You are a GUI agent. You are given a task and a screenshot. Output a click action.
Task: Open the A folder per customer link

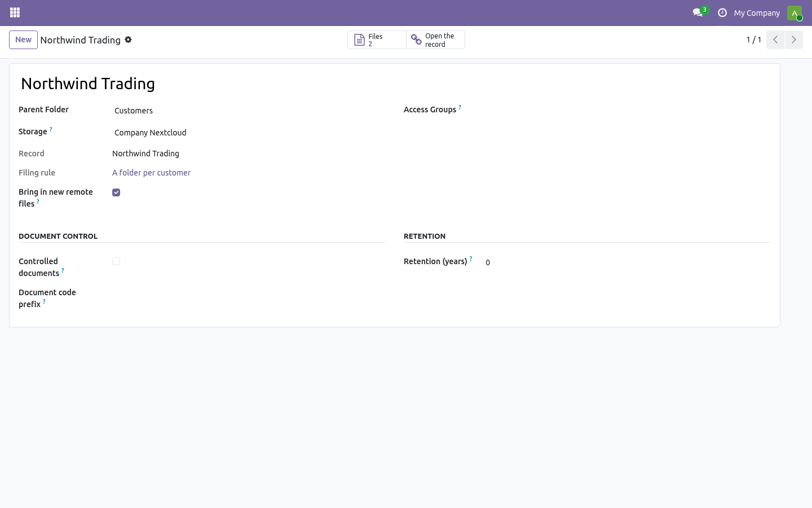151,173
